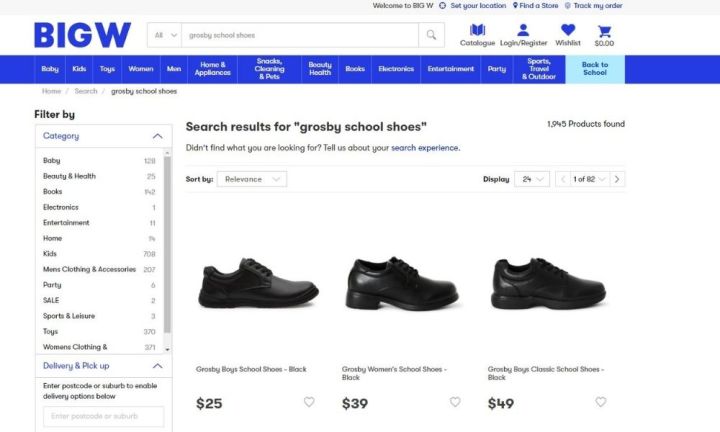Open Sports, Travel & Outdoor menu
This screenshot has width=720, height=432.
(x=539, y=69)
